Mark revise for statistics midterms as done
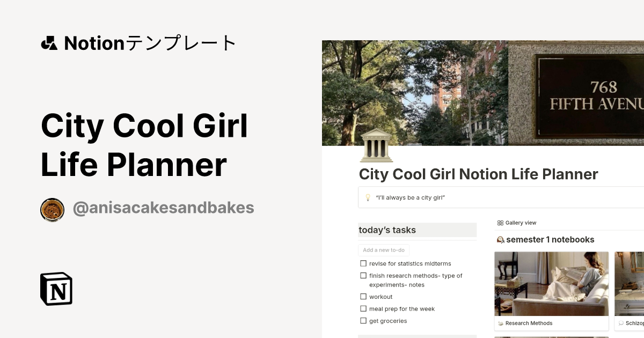The width and height of the screenshot is (644, 338). tap(363, 263)
